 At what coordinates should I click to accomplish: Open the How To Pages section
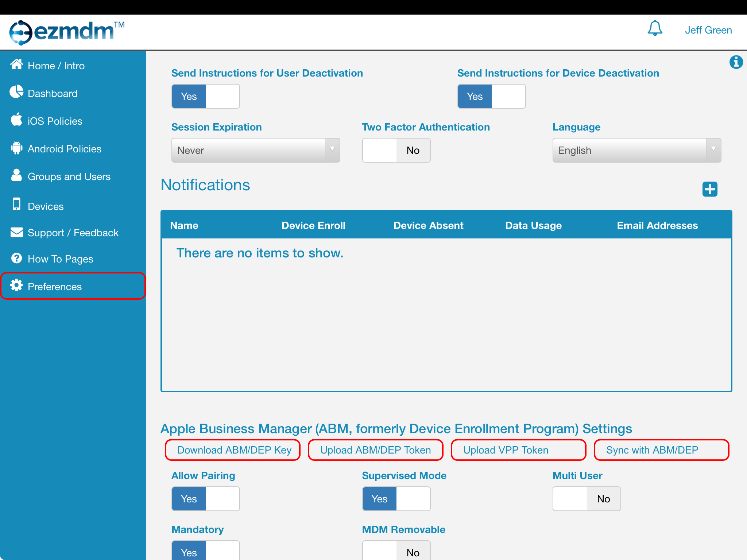coord(60,259)
